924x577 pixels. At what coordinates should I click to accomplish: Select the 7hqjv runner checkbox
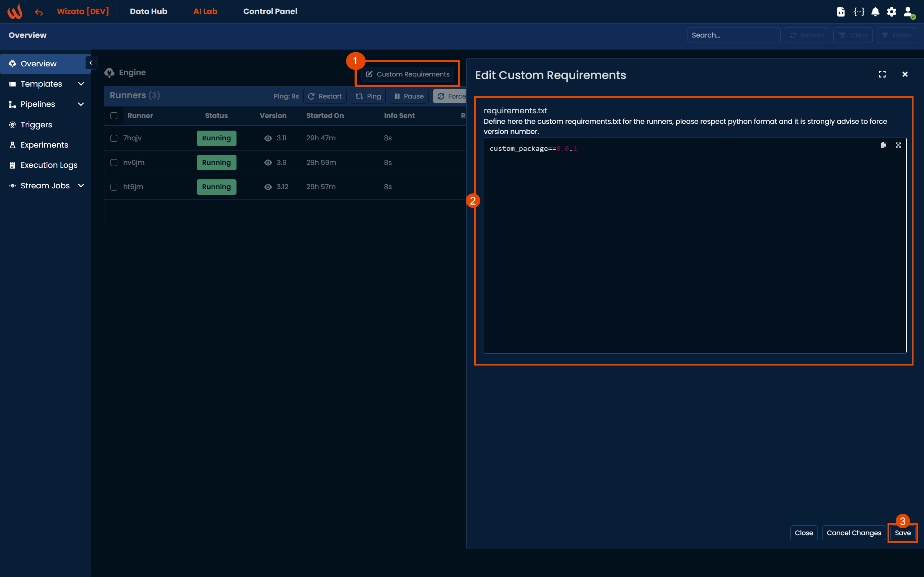click(114, 138)
